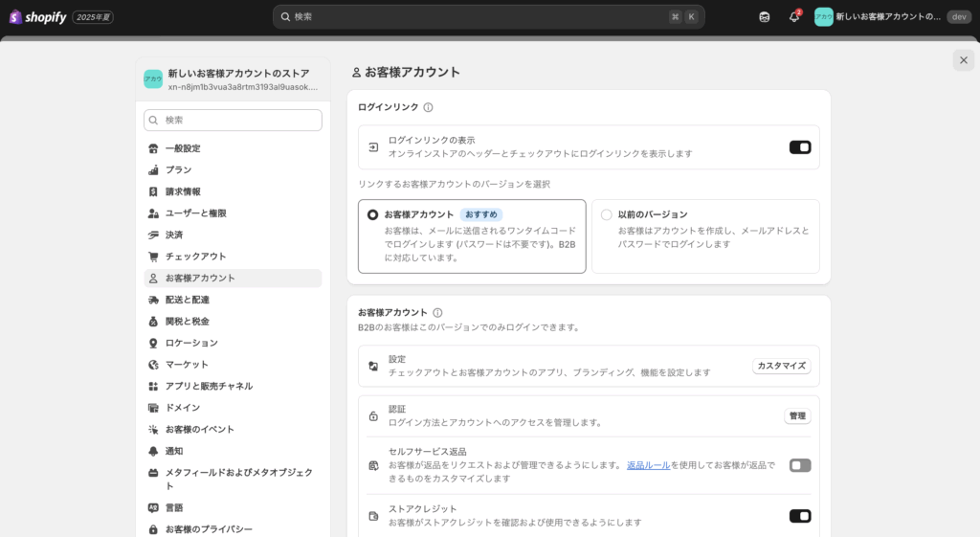980x537 pixels.
Task: Open 言語 settings
Action: pos(233,507)
